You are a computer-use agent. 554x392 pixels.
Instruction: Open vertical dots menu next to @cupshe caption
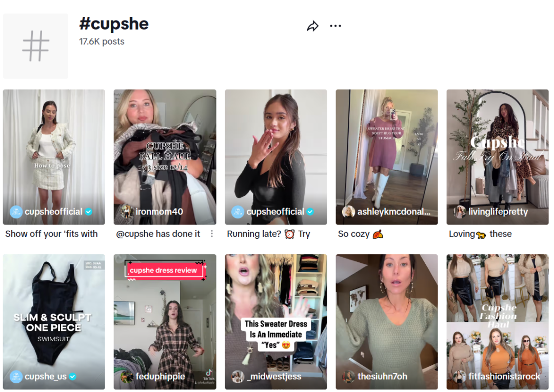(212, 234)
